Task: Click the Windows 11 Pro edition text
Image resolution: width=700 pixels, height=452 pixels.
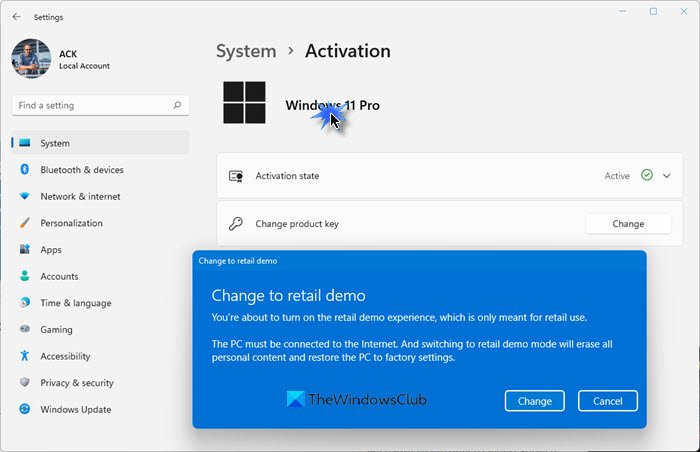Action: pyautogui.click(x=333, y=105)
